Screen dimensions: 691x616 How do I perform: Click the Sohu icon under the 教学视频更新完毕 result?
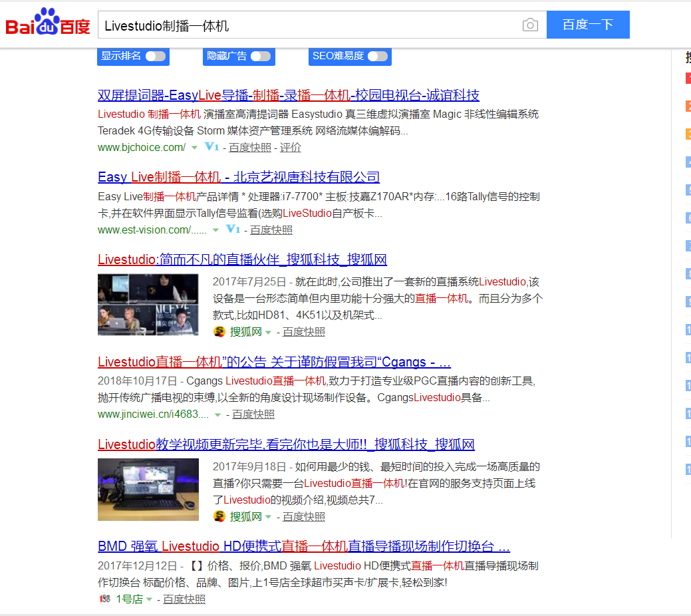point(219,516)
